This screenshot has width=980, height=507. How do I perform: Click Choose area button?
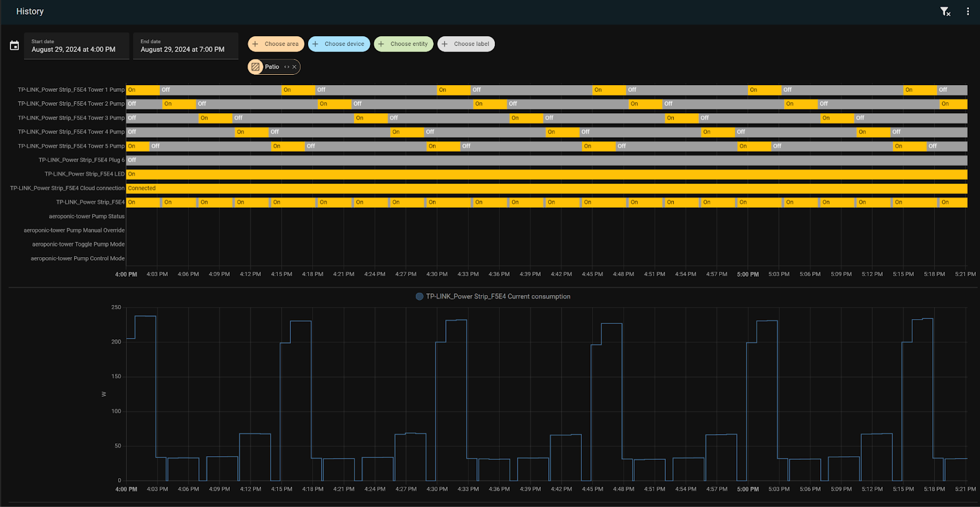click(276, 44)
